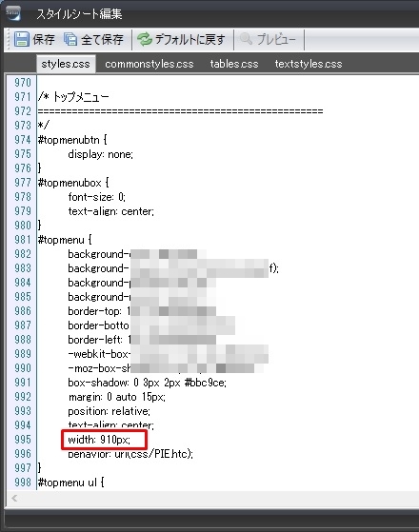Click the position: relative line
The width and height of the screenshot is (419, 532).
pyautogui.click(x=109, y=411)
